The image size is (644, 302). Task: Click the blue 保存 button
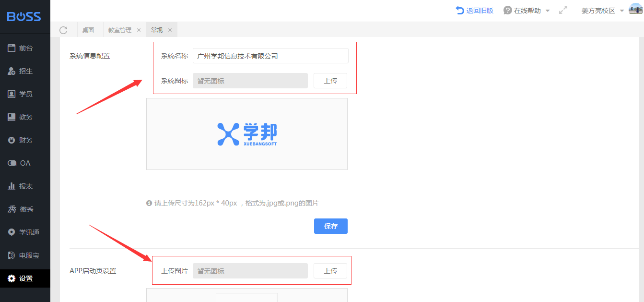(331, 226)
